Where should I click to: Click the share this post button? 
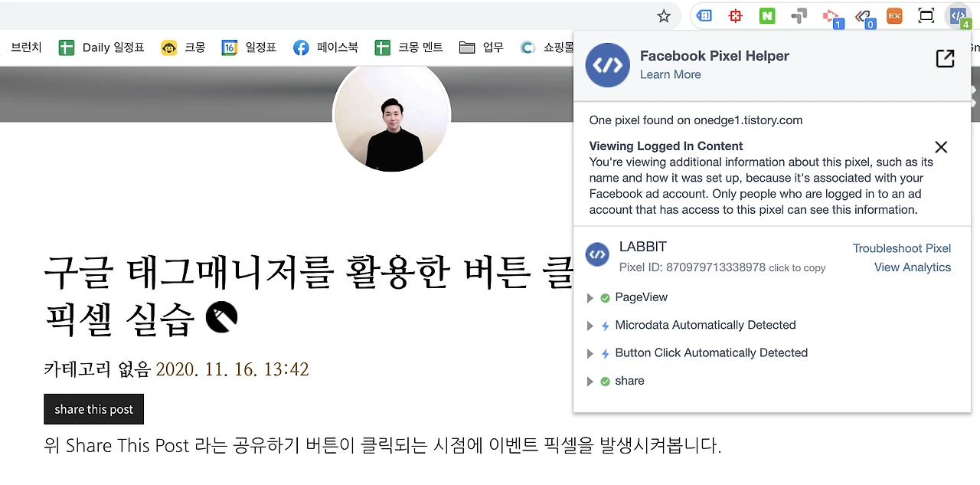click(x=94, y=409)
